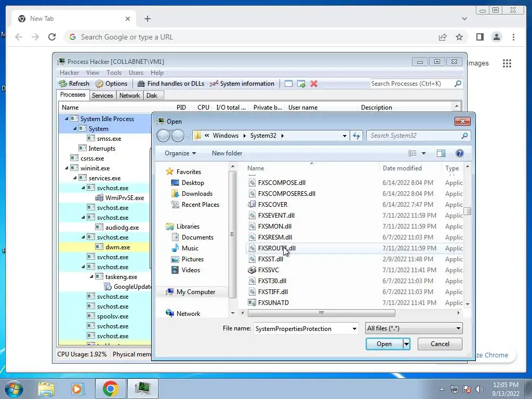Click the change view icon
Screen dimensions: 532x399
point(412,153)
